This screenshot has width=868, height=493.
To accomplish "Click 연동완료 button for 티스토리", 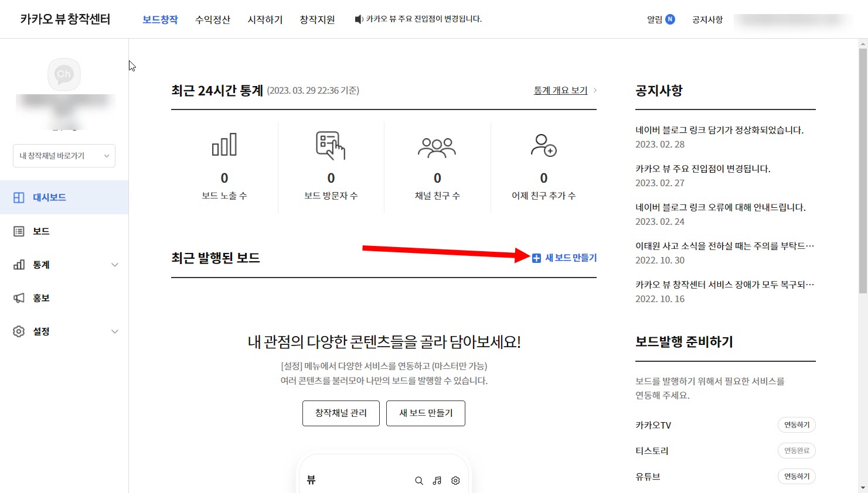I will coord(796,451).
